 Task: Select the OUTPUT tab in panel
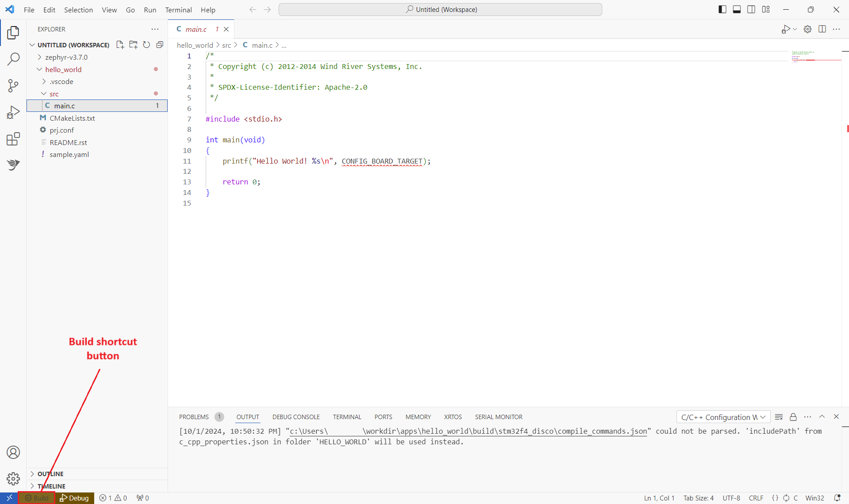coord(247,416)
